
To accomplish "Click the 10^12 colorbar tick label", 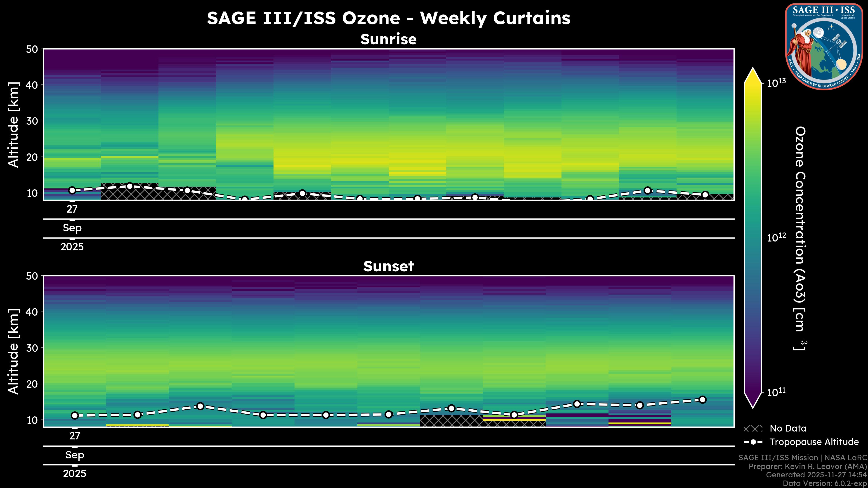I will tap(776, 238).
